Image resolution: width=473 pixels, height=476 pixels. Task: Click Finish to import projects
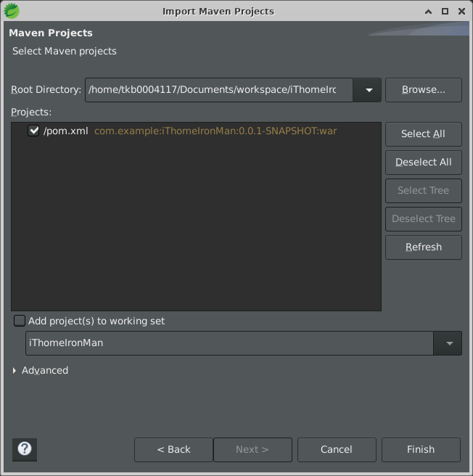421,450
